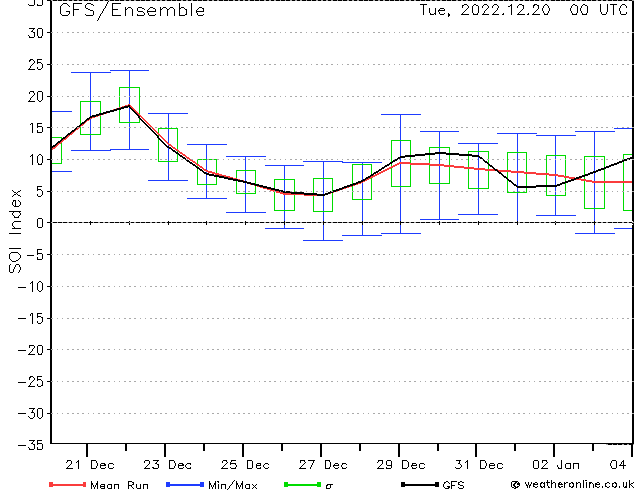Click the '21 Dec' x-axis label
Screen dimensions: 634x490
point(90,465)
